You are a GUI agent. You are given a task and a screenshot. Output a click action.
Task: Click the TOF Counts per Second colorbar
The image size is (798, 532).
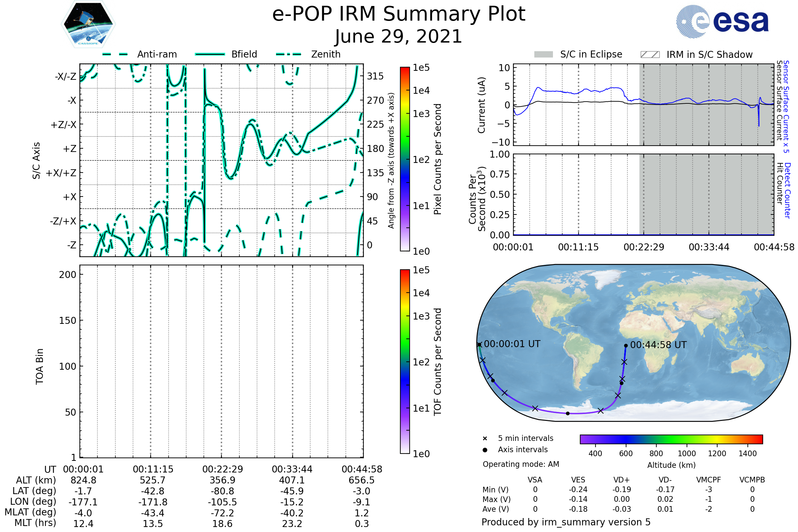point(405,361)
